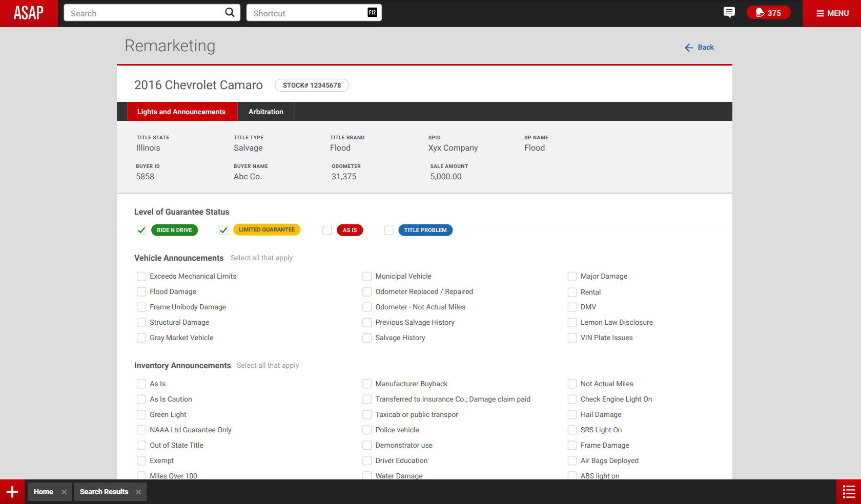The width and height of the screenshot is (861, 504).
Task: Click the STOCK# 12345678 badge
Action: click(x=312, y=85)
